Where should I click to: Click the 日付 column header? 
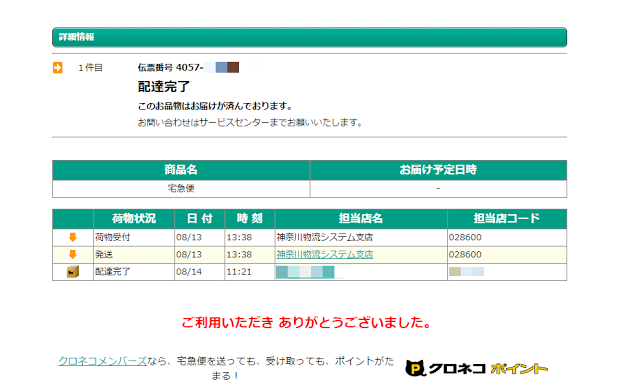200,219
